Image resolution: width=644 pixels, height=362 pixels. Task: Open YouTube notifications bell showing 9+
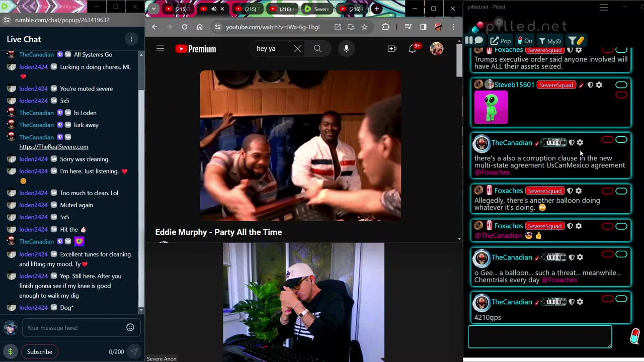click(414, 49)
